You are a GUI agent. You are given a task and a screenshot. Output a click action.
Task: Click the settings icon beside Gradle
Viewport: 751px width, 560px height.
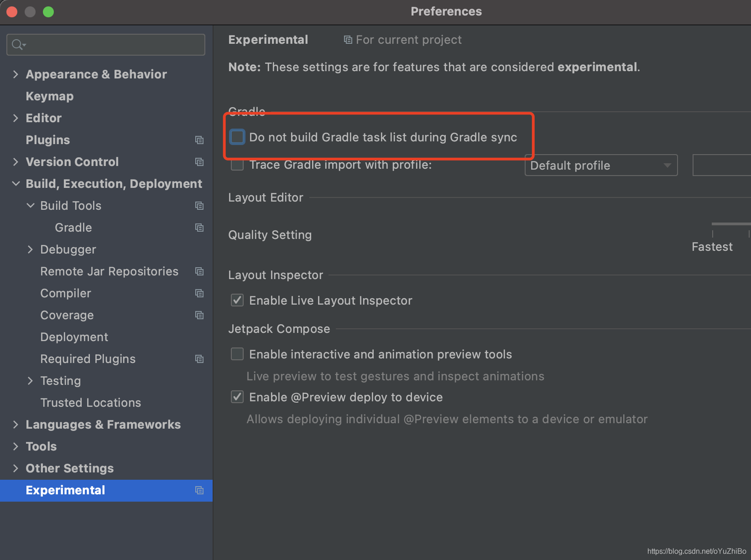(x=199, y=228)
